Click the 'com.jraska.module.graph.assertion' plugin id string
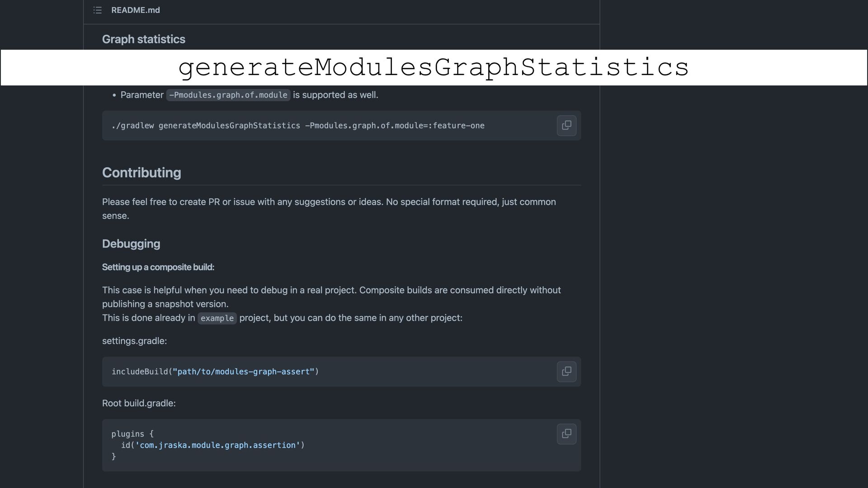The height and width of the screenshot is (488, 868). 217,446
